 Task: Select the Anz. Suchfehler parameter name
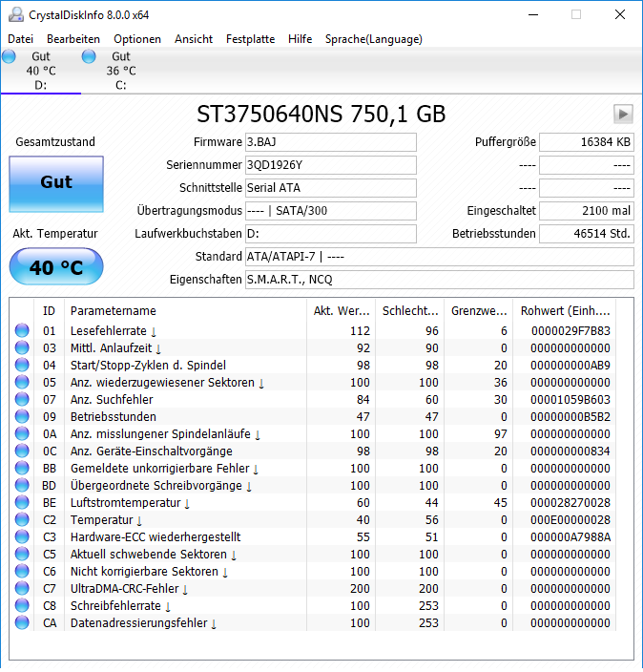point(112,399)
